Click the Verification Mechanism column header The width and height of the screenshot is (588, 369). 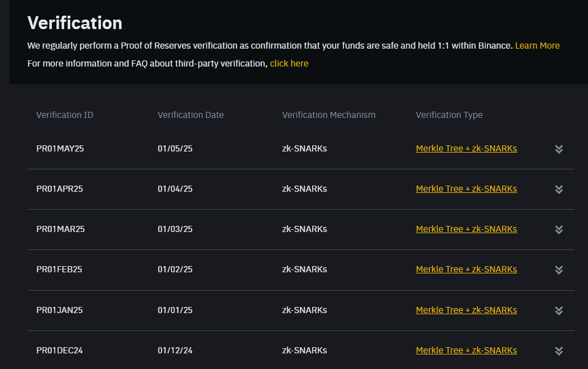coord(328,115)
